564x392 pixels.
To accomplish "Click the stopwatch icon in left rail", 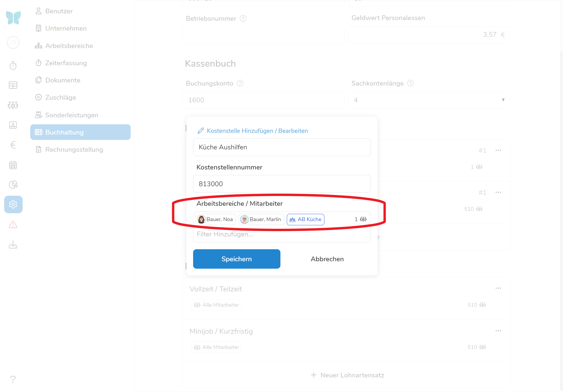I will 13,65.
